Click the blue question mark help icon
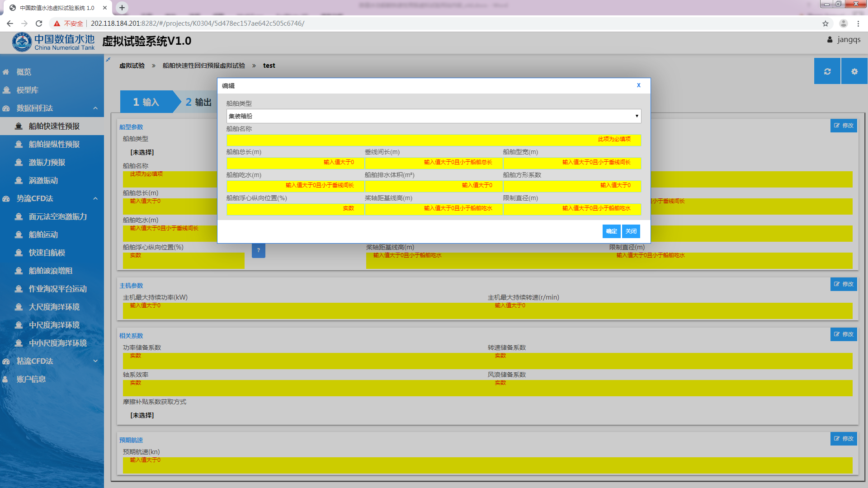This screenshot has width=868, height=488. (x=259, y=250)
